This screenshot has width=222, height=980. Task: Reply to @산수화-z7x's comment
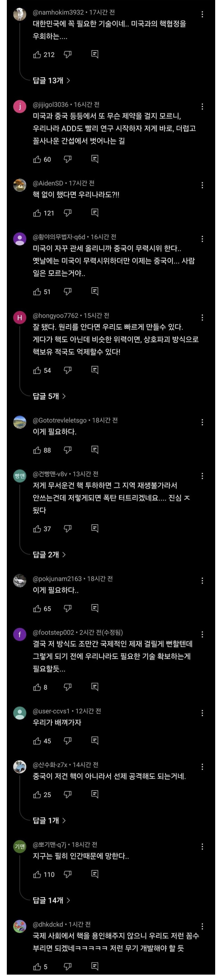(95, 794)
